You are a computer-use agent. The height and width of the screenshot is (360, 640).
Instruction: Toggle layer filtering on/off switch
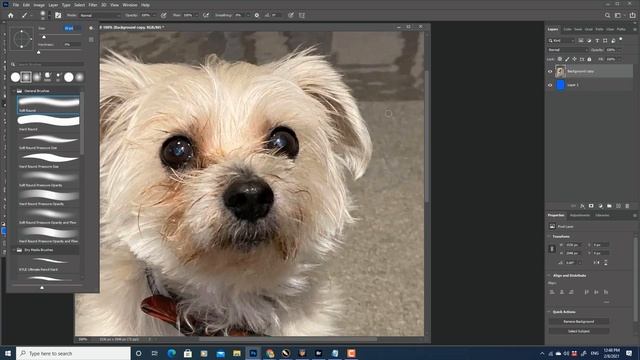click(x=621, y=39)
